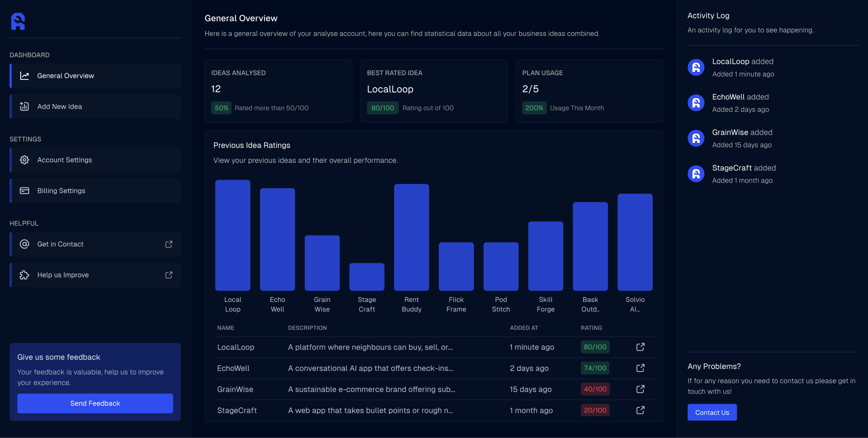Click the LocalLoop avatar in Activity Log
Image resolution: width=868 pixels, height=438 pixels.
click(695, 67)
